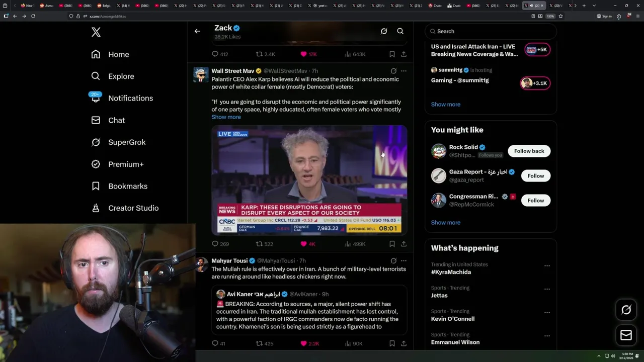Open quoted Avi Kaner post
The image size is (644, 362).
coord(309,310)
